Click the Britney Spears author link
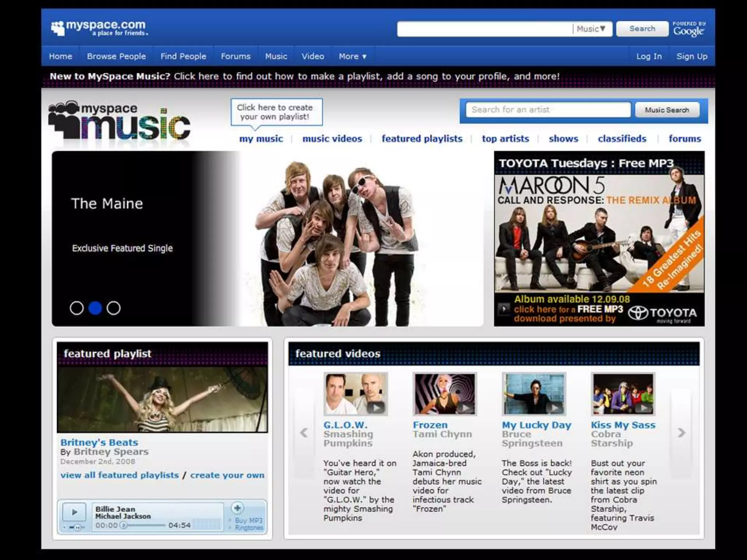 pos(111,452)
